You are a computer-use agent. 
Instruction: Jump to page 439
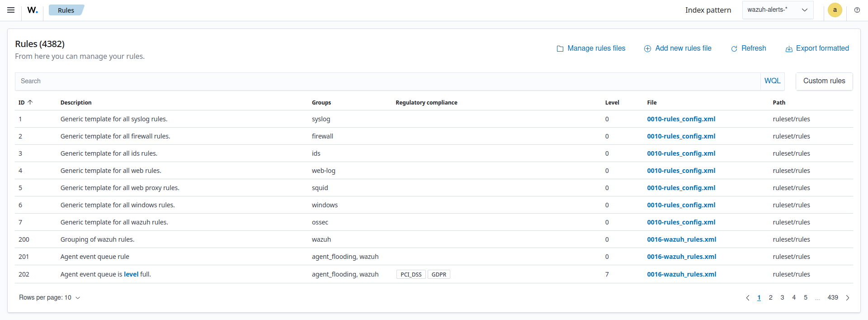pos(833,298)
